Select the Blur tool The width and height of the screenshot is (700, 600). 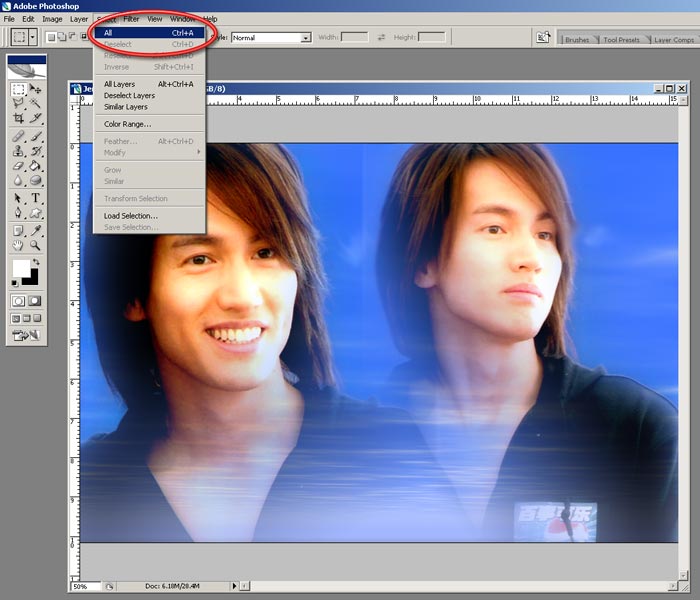(x=18, y=180)
